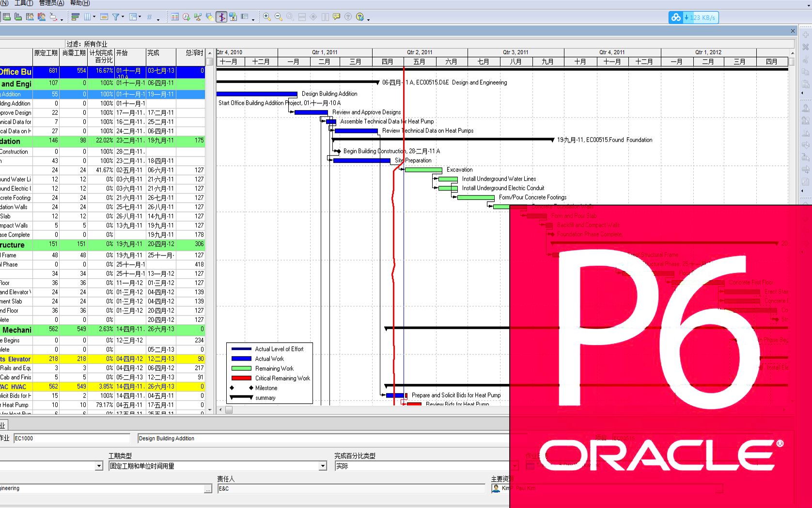Select the 四月 month under Qtr 2, 2011
The height and width of the screenshot is (508, 812).
(x=388, y=62)
